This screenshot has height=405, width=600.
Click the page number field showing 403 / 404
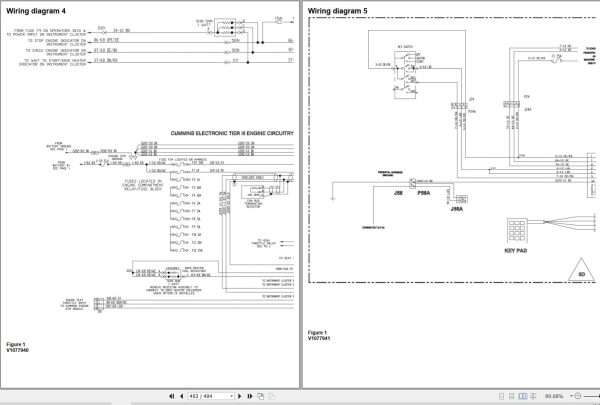209,396
